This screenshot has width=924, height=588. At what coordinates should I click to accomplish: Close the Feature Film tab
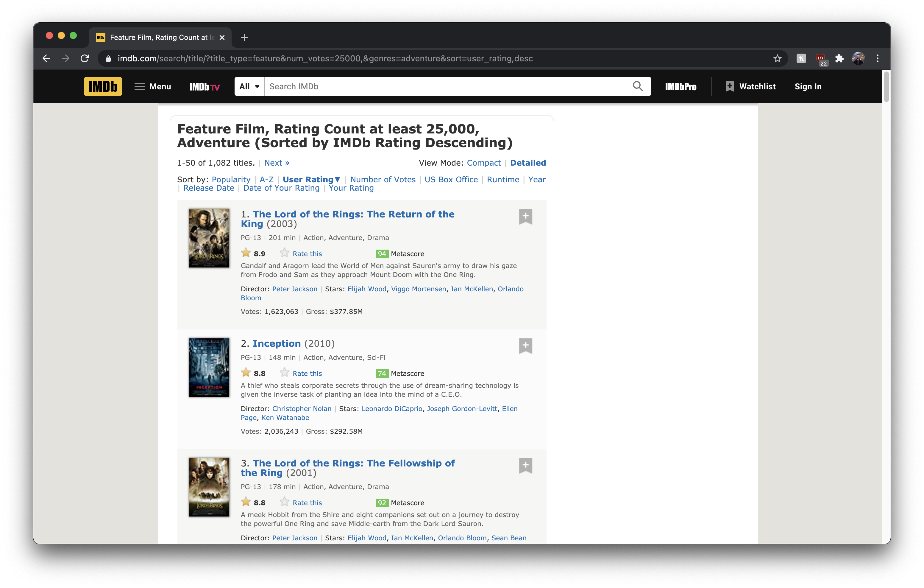coord(222,37)
